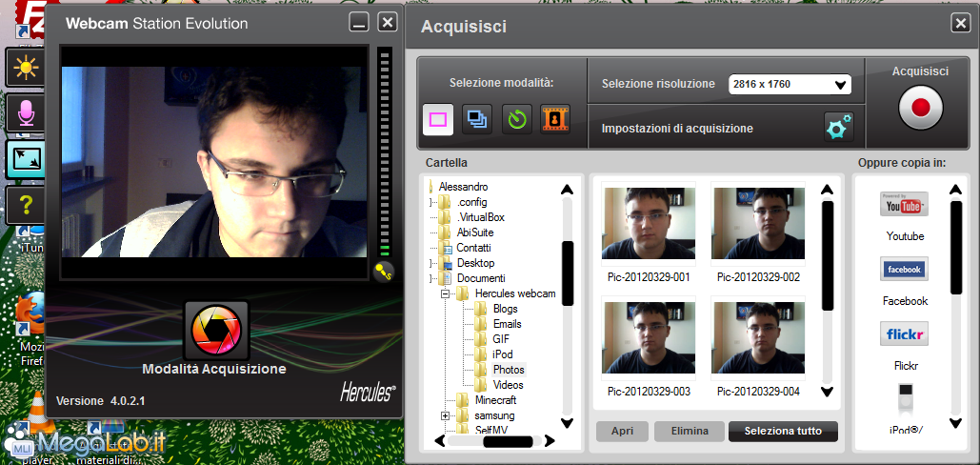Viewport: 980px width, 465px height.
Task: Select the Videos folder in tree
Action: click(x=508, y=385)
